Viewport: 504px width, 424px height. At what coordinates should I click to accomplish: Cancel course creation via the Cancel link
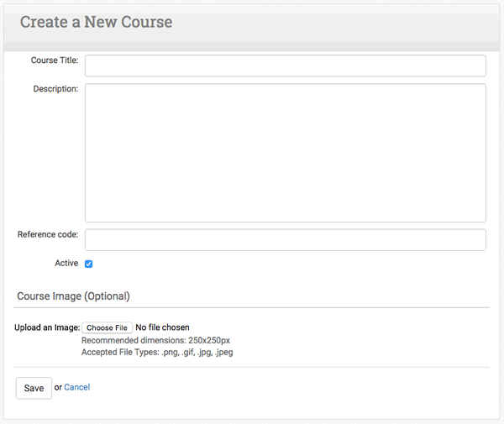(x=76, y=387)
